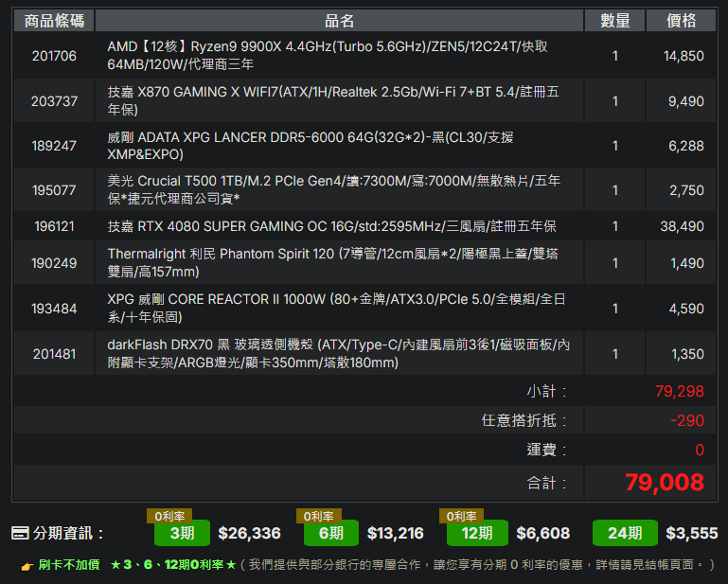The image size is (728, 584).
Task: Click the price 4,590
Action: [686, 309]
